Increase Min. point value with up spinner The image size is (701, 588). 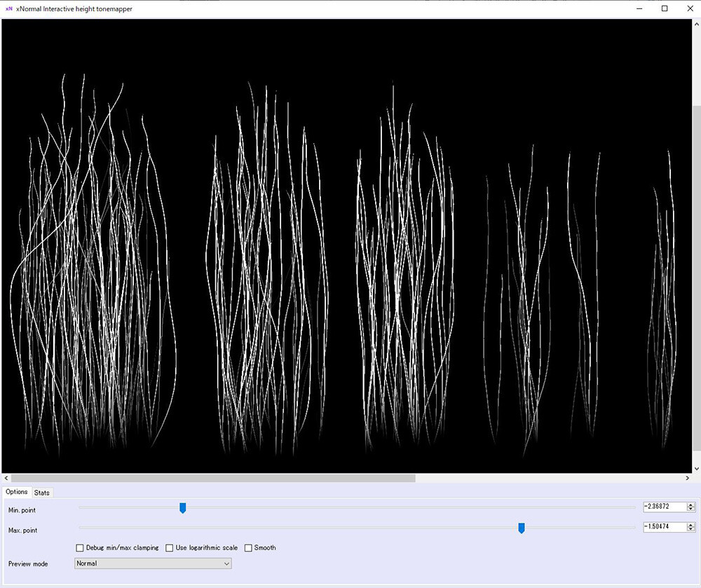tap(690, 505)
